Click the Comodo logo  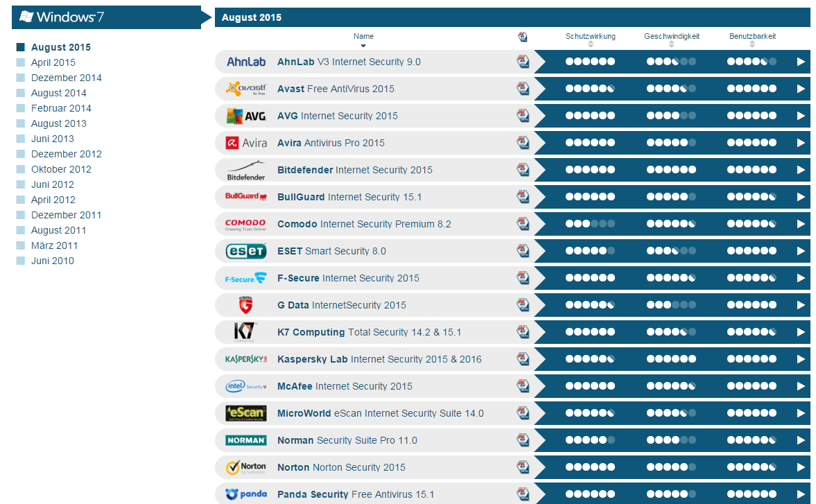246,224
